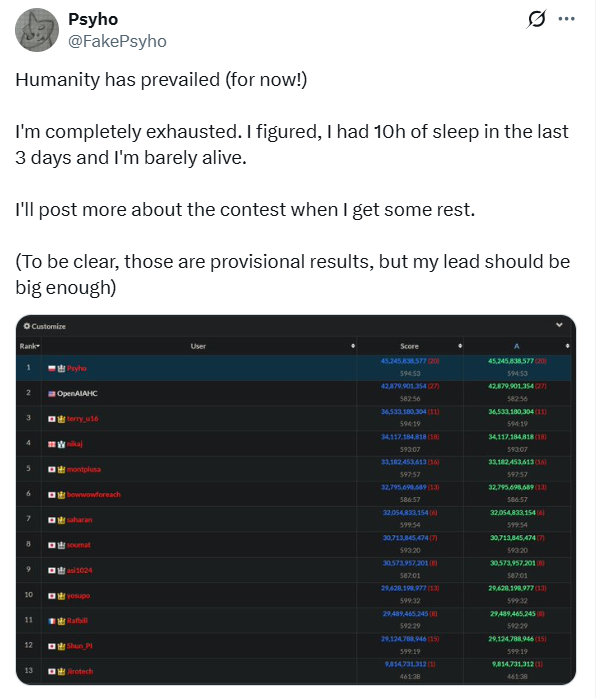Viewport: 616px width, 698px height.
Task: Open the Psyho display name link
Action: 93,20
